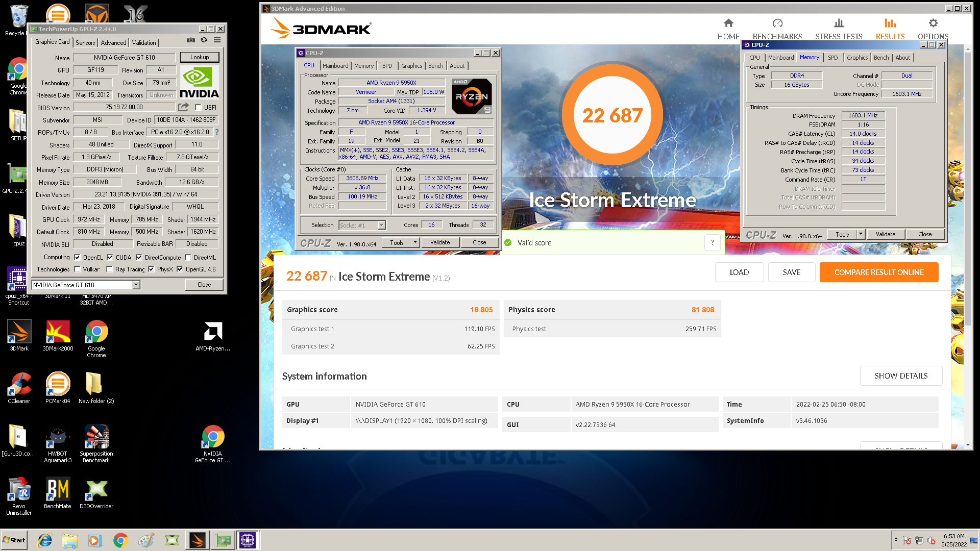Open Windows Media Player from taskbar
Viewport: 980px width, 551px height.
(94, 540)
